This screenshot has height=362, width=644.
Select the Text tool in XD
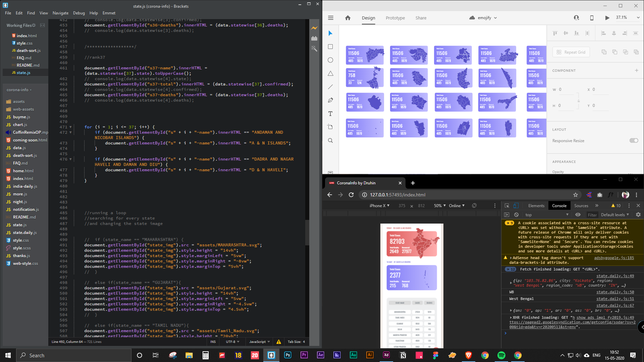[x=330, y=114]
